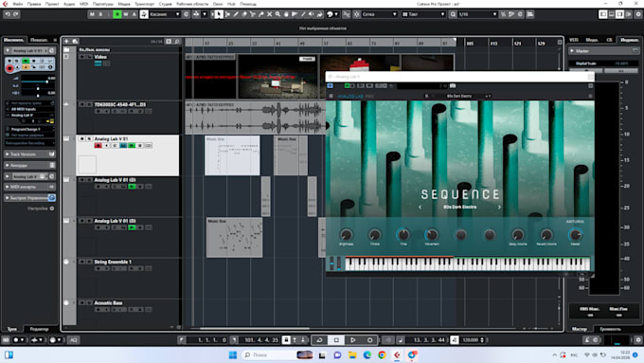Click the Record transport button
Screen dimensions: 644x363
(369, 340)
